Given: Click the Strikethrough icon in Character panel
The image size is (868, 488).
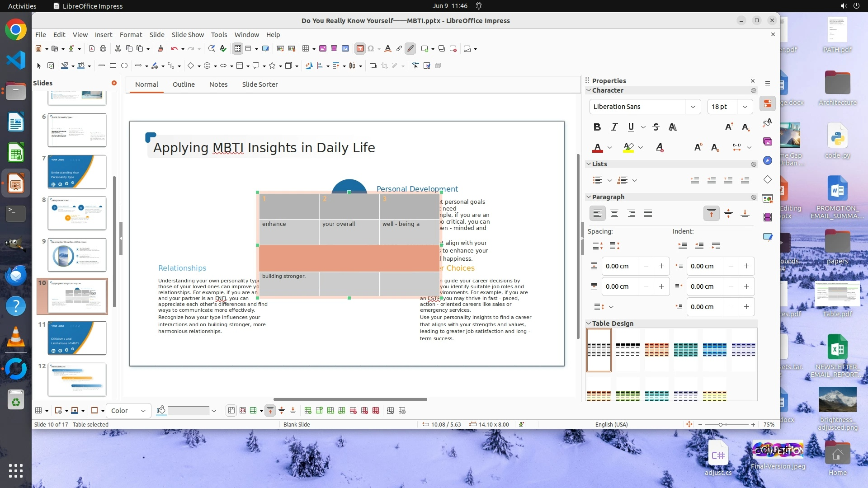Looking at the screenshot, I should [656, 127].
